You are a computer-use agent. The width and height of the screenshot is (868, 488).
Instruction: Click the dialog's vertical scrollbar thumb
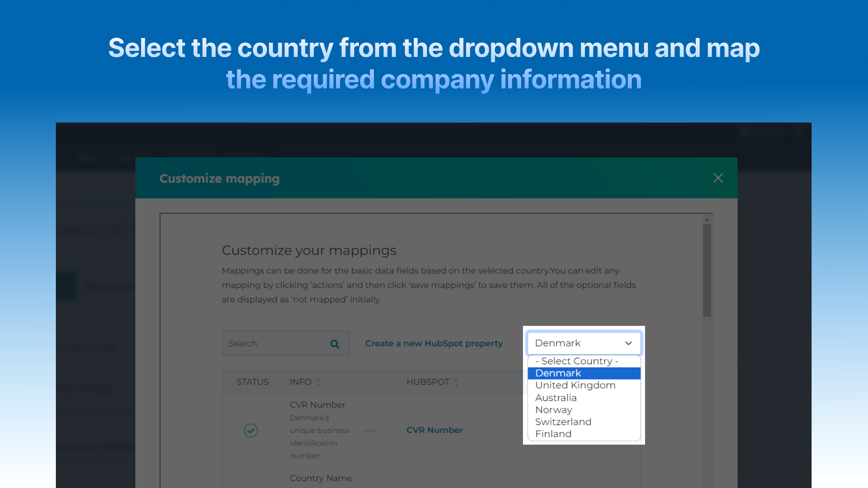click(x=707, y=270)
